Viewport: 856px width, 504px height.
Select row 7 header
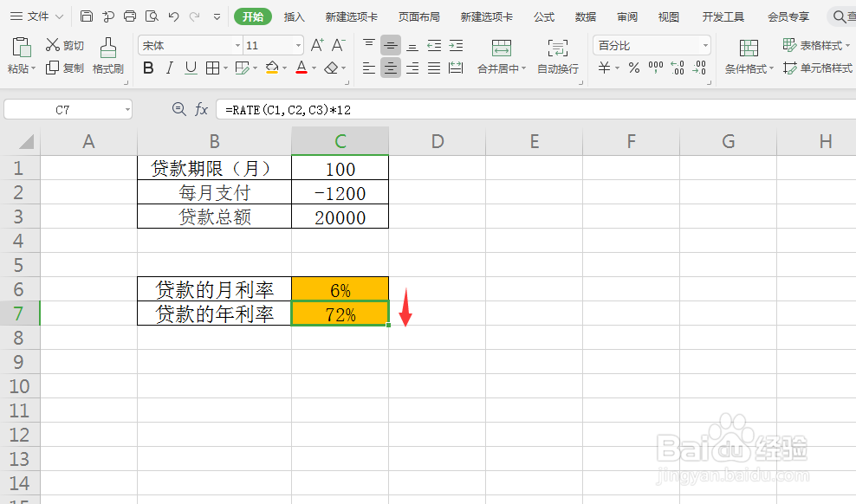click(20, 313)
